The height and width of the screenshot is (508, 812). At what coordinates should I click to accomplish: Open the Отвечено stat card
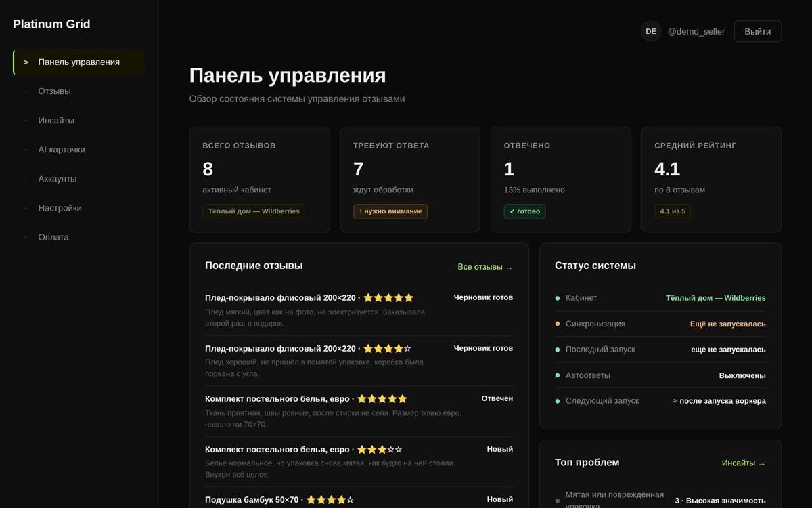[x=561, y=179]
